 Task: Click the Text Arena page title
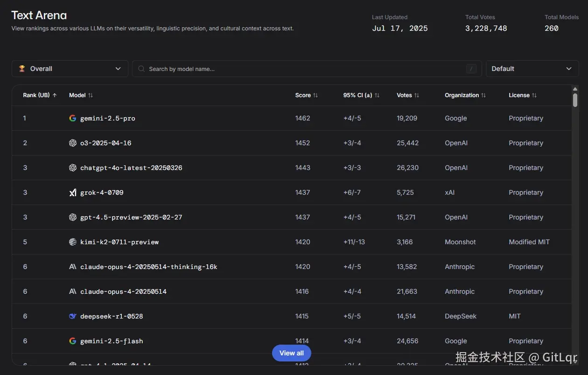(39, 15)
